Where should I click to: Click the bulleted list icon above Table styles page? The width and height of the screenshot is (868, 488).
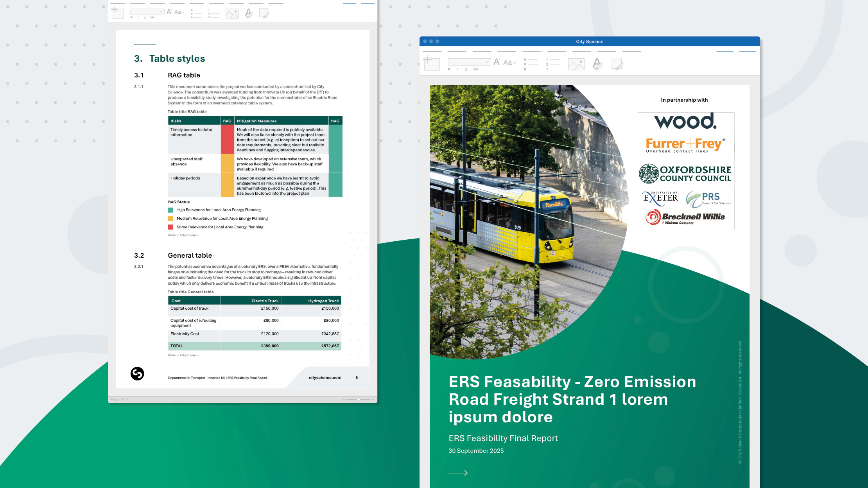(x=196, y=14)
